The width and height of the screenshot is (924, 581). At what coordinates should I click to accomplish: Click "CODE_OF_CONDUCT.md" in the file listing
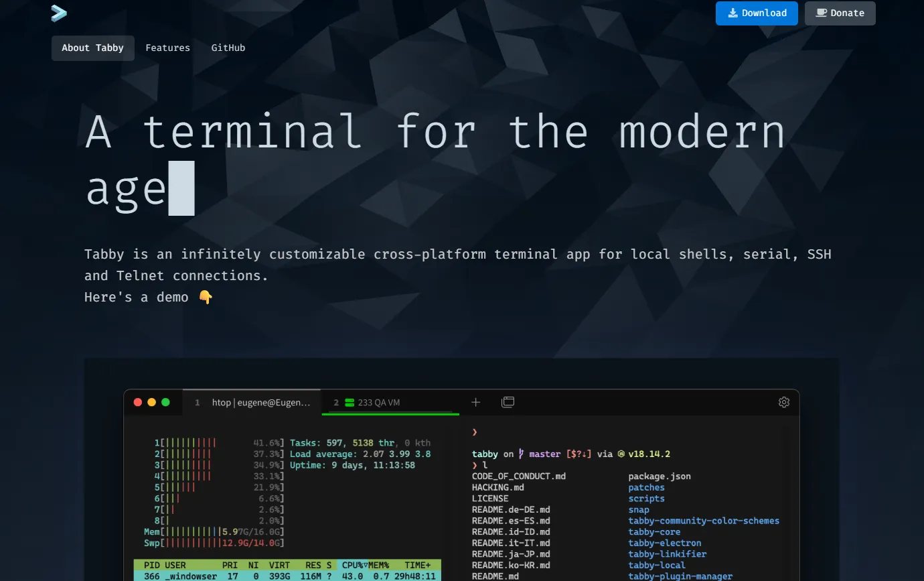coord(519,476)
